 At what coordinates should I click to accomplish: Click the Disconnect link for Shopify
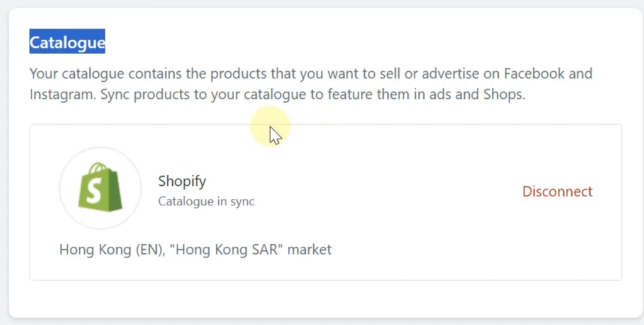point(557,191)
